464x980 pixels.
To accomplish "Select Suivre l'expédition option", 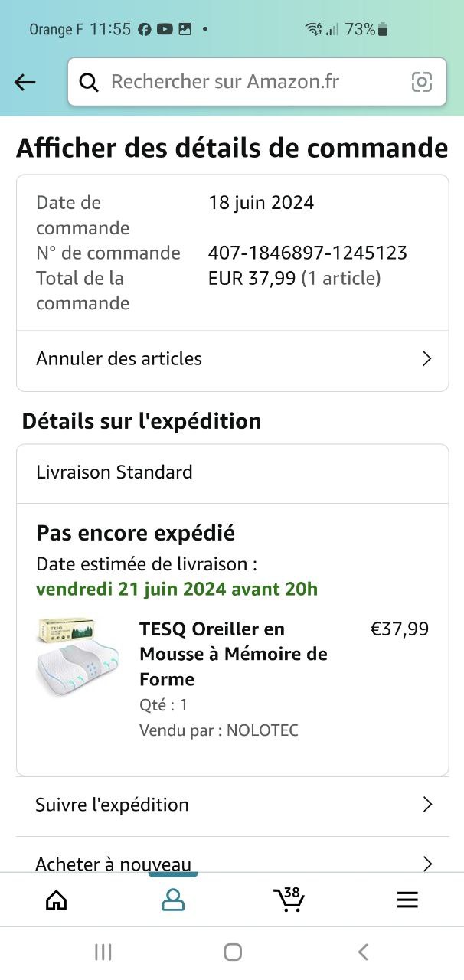I will pyautogui.click(x=112, y=805).
